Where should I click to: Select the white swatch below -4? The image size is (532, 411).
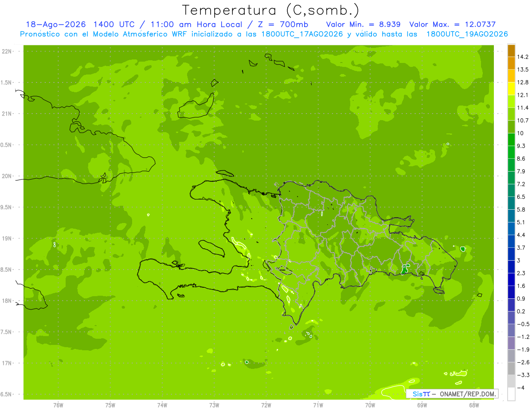tap(511, 394)
